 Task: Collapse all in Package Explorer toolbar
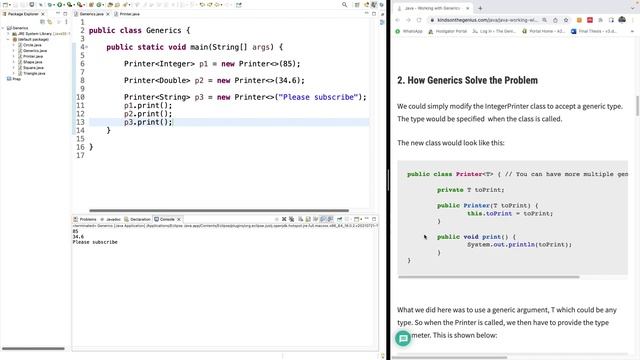[42, 22]
